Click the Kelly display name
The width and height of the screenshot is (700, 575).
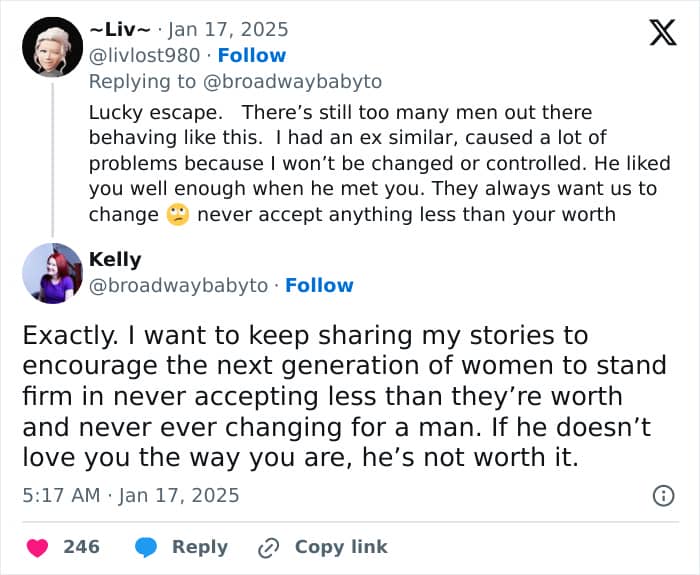pos(115,260)
